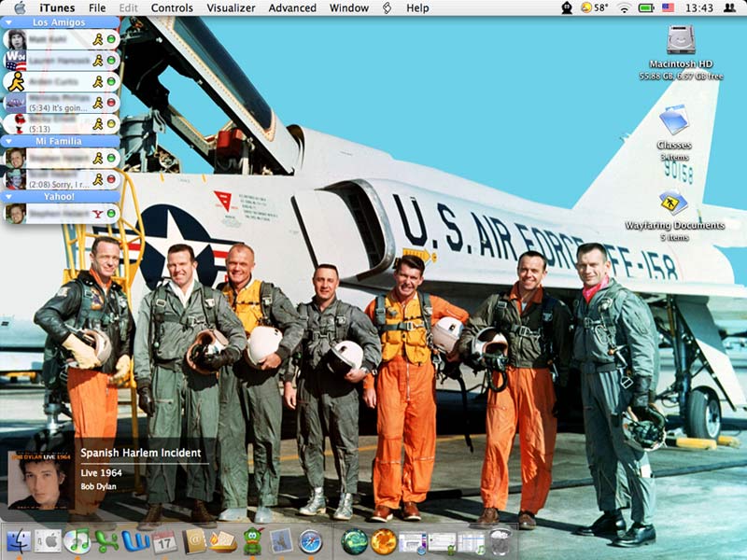This screenshot has height=560, width=747.
Task: Open the Visualizer menu
Action: tap(231, 7)
